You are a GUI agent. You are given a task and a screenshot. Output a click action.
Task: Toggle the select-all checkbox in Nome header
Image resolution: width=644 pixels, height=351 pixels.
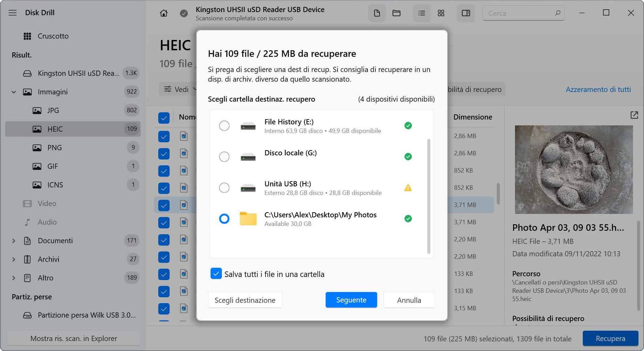coord(164,118)
